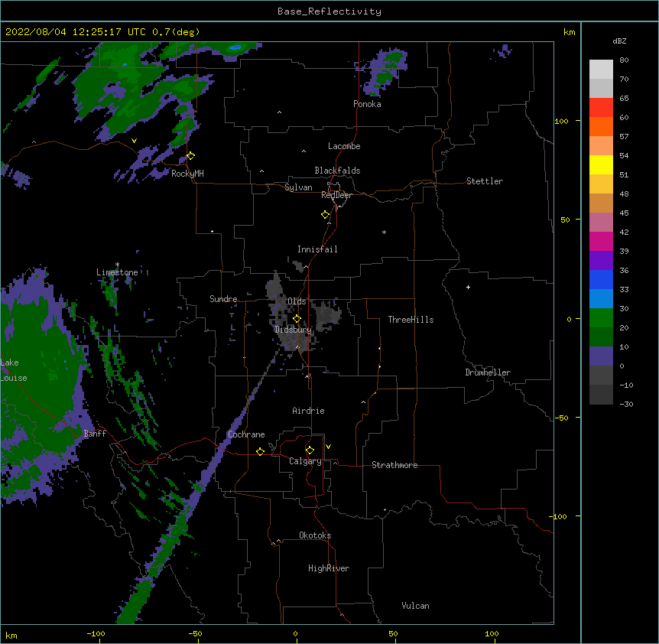Click the RockyMH label
659x644 pixels.
click(x=187, y=174)
